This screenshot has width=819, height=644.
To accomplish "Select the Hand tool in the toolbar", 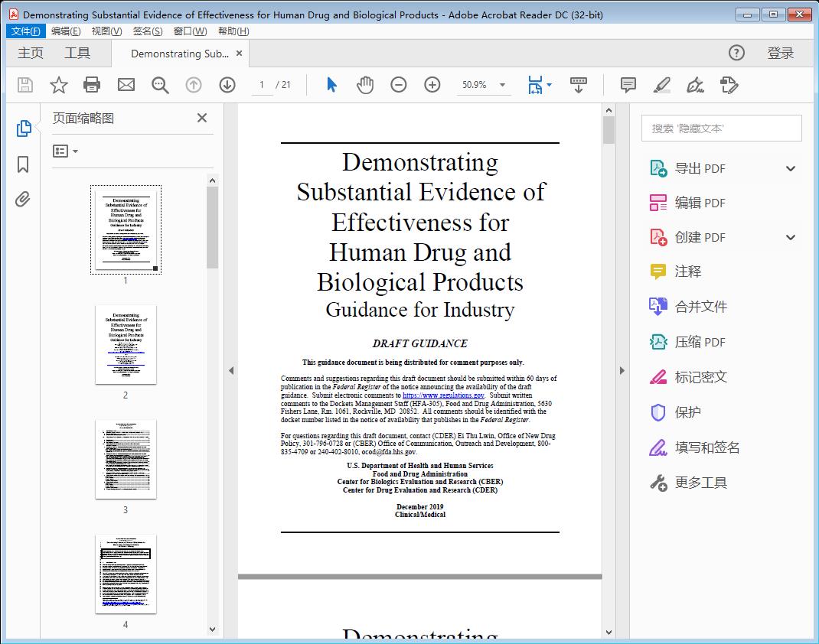I will coord(365,85).
